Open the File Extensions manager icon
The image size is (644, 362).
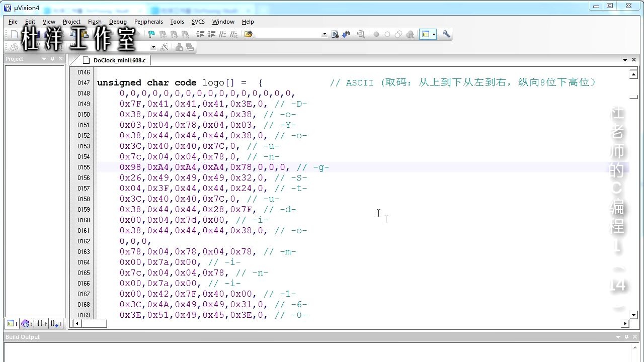[179, 47]
